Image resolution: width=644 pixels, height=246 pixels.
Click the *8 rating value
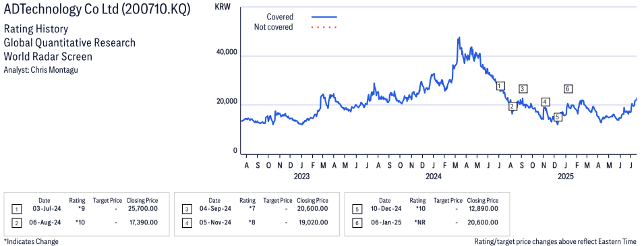[x=252, y=222]
